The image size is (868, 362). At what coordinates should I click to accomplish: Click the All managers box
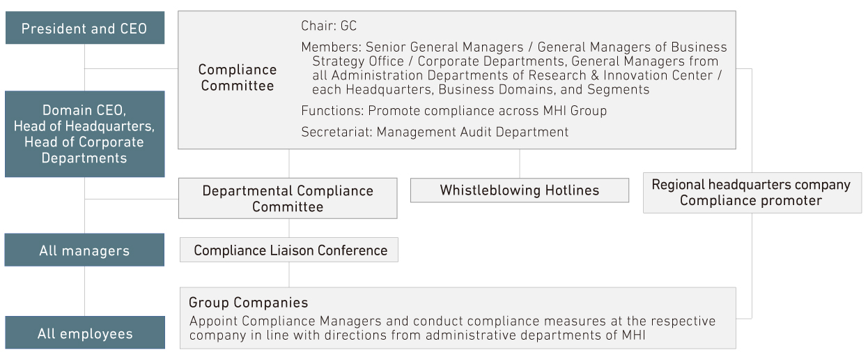(84, 250)
